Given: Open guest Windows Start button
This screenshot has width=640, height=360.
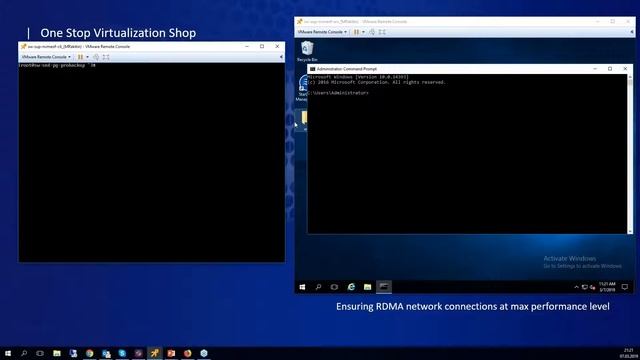Looking at the screenshot, I should 302,287.
